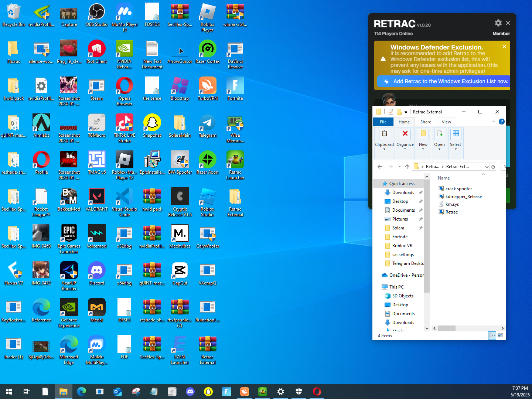This screenshot has width=532, height=399.
Task: Open Task View on the taskbar
Action: [x=27, y=392]
